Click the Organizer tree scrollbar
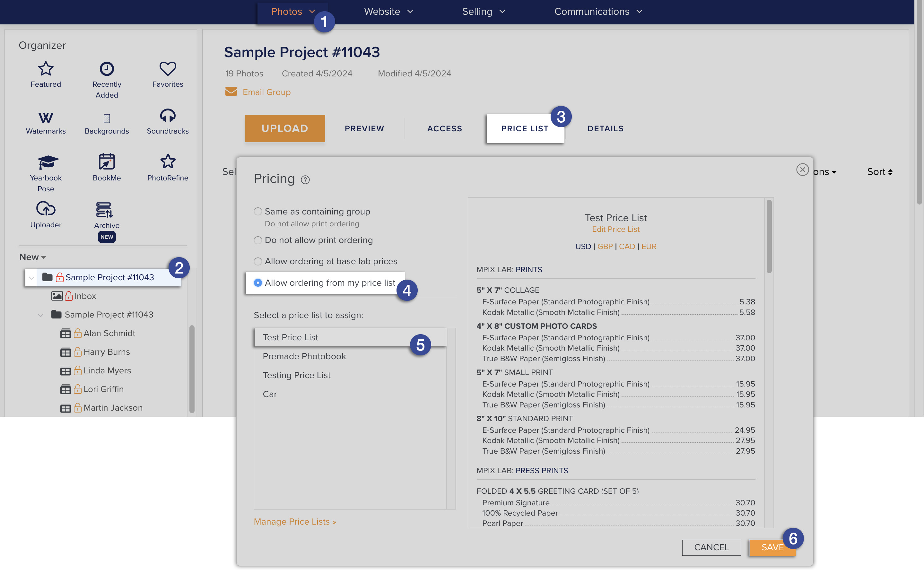924x575 pixels. click(x=192, y=369)
